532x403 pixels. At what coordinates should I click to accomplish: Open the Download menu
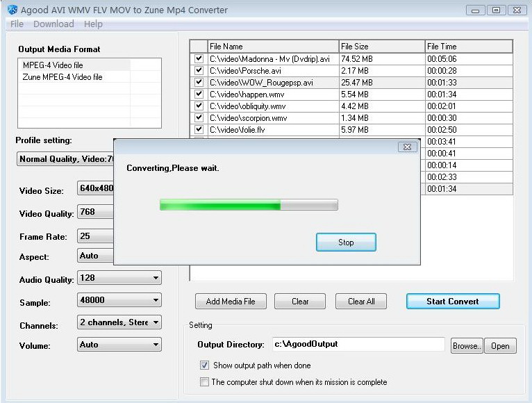[x=53, y=24]
